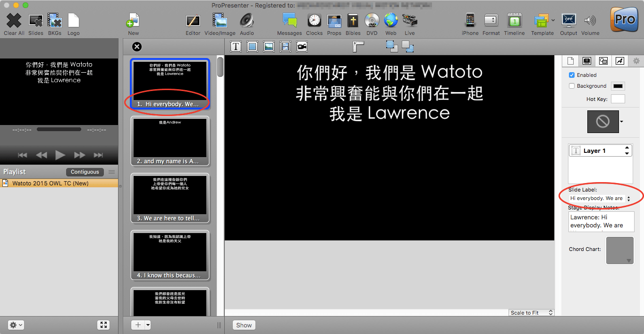Click Play in the preview controls
This screenshot has height=334, width=644.
point(60,155)
